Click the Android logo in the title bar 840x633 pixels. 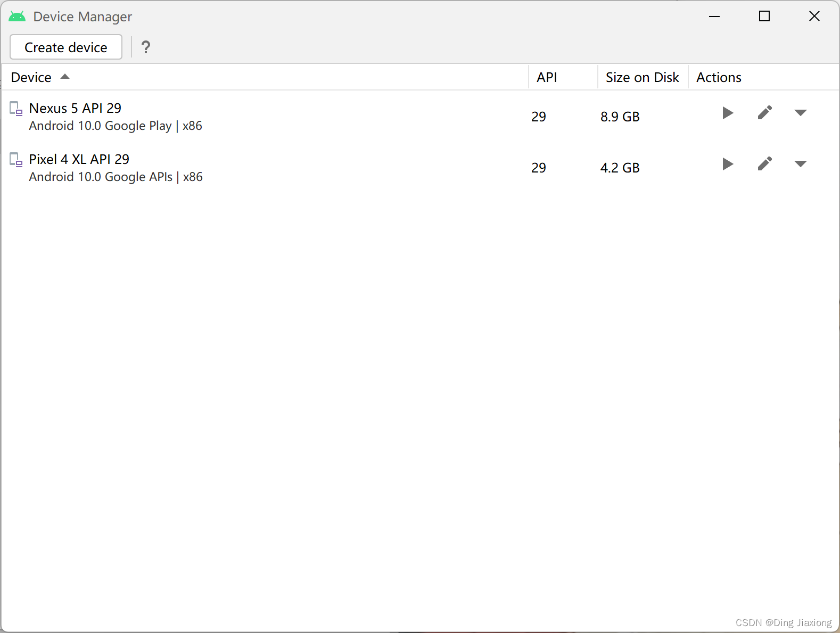(x=17, y=17)
